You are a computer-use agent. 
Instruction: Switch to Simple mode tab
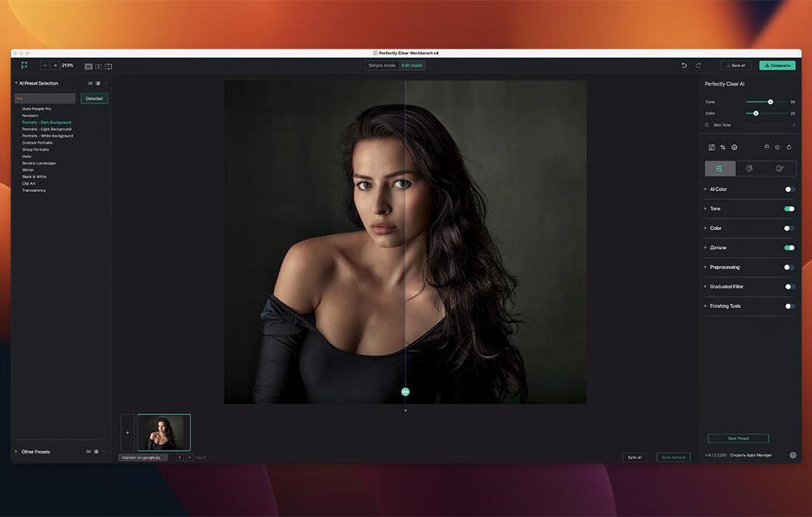382,66
